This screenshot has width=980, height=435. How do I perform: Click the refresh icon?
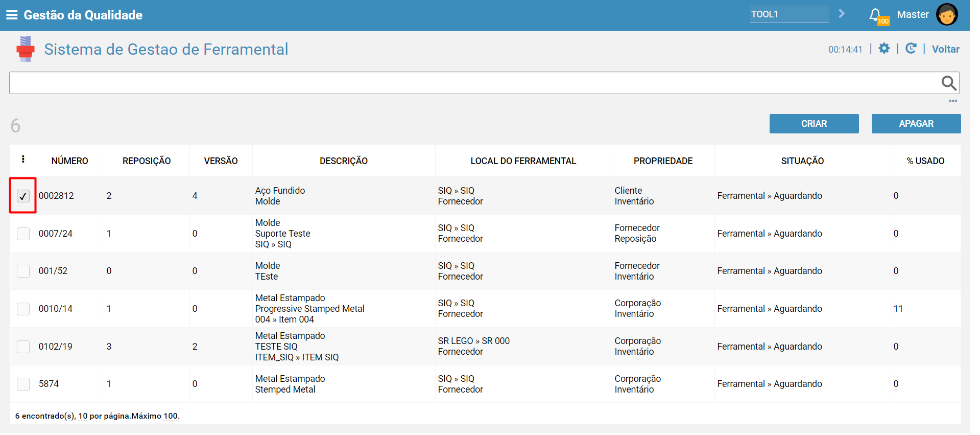click(x=911, y=49)
